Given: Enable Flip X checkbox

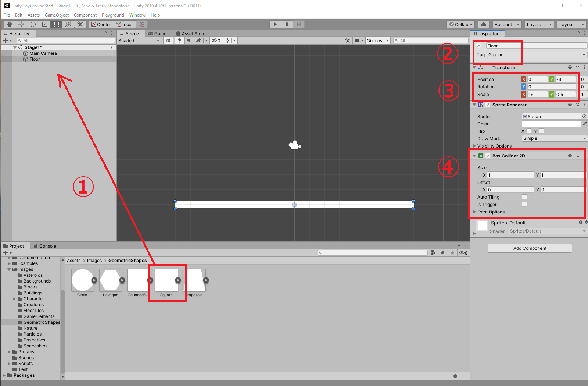Looking at the screenshot, I should pos(529,131).
